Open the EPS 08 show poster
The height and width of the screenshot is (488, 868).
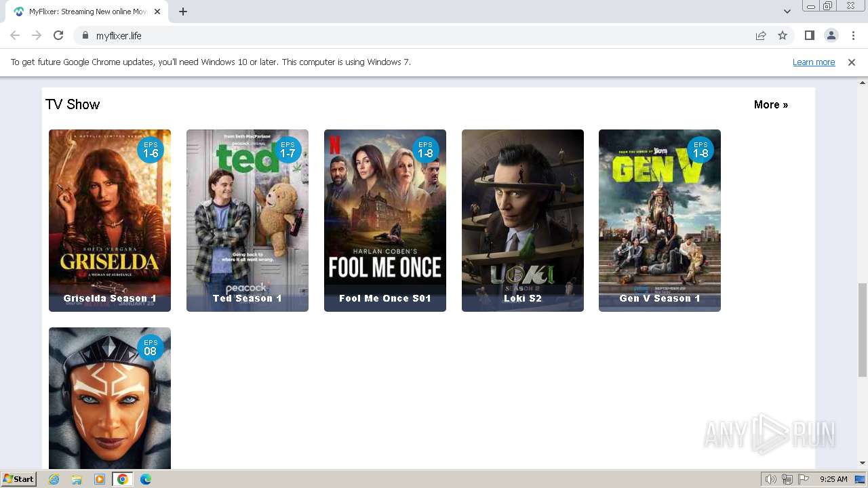(110, 399)
